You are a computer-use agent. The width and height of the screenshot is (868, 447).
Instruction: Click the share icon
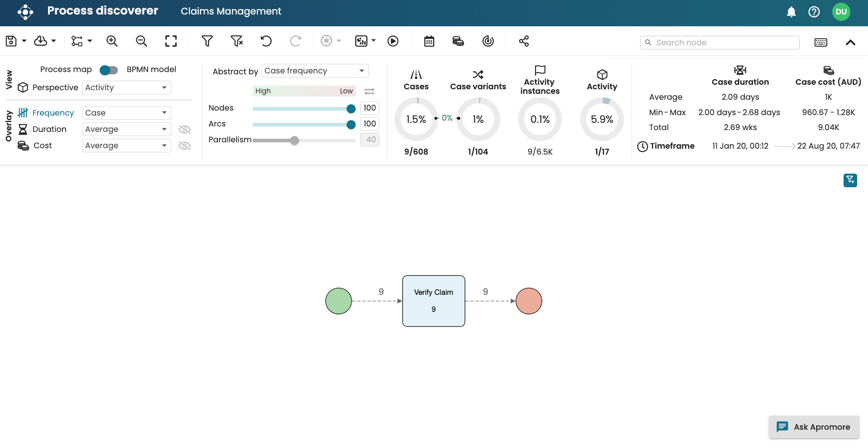[524, 41]
